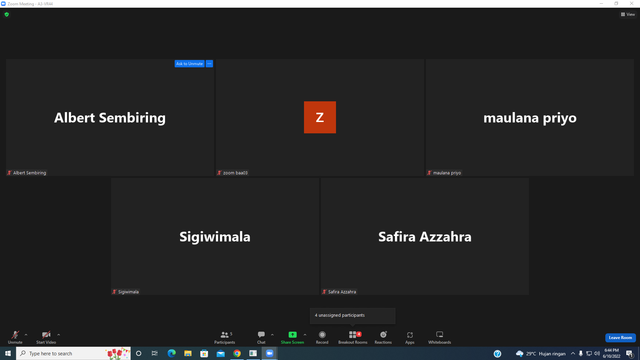Open Microsoft Store from the taskbar
Screen dimensions: 640x360
(204, 353)
